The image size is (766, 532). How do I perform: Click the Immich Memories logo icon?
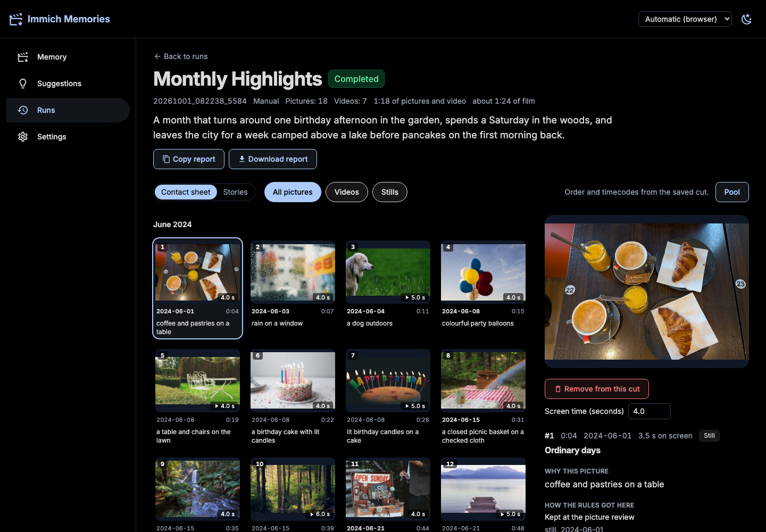16,19
